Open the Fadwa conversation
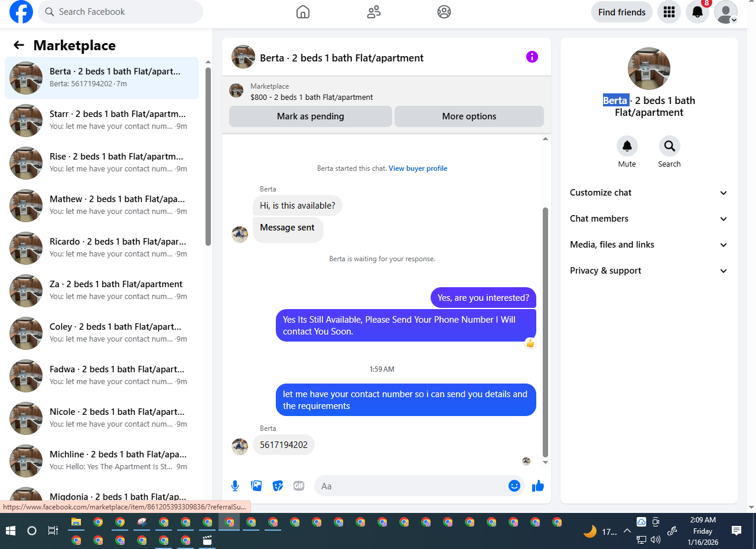The image size is (756, 549). (x=102, y=376)
